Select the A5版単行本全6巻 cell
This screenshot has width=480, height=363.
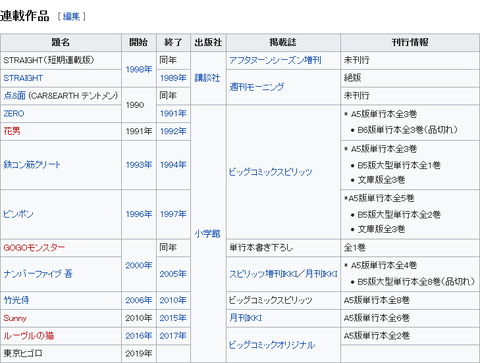410,318
